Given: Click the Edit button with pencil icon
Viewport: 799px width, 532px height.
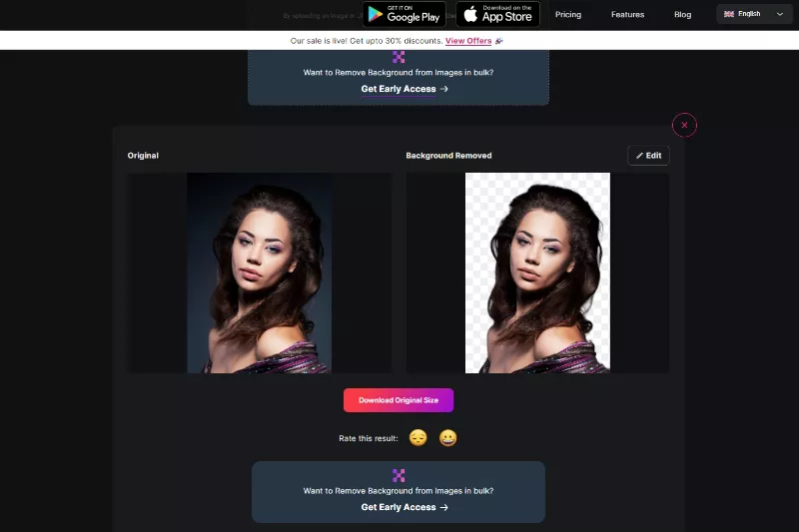Looking at the screenshot, I should pos(648,156).
